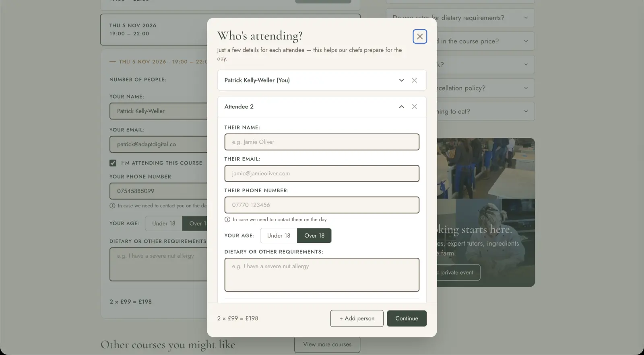644x355 pixels.
Task: Remove Attendee 2 with X icon
Action: point(414,107)
